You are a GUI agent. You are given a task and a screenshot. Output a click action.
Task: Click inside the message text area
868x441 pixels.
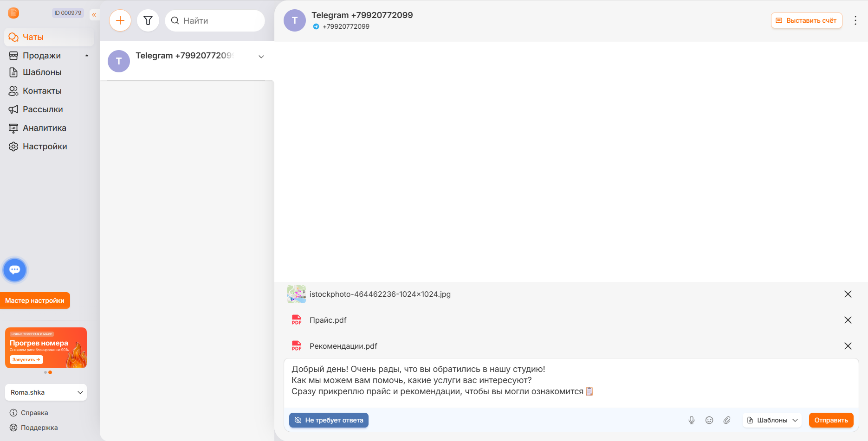(571, 383)
